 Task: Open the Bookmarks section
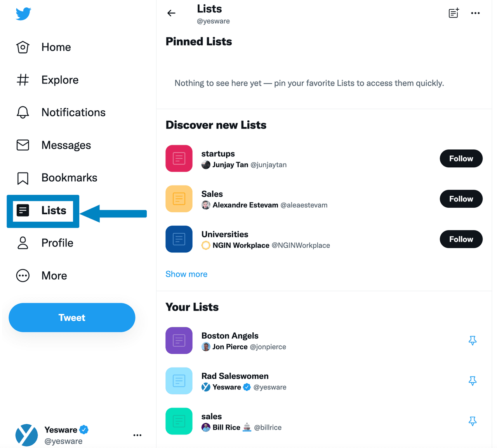[23, 177]
